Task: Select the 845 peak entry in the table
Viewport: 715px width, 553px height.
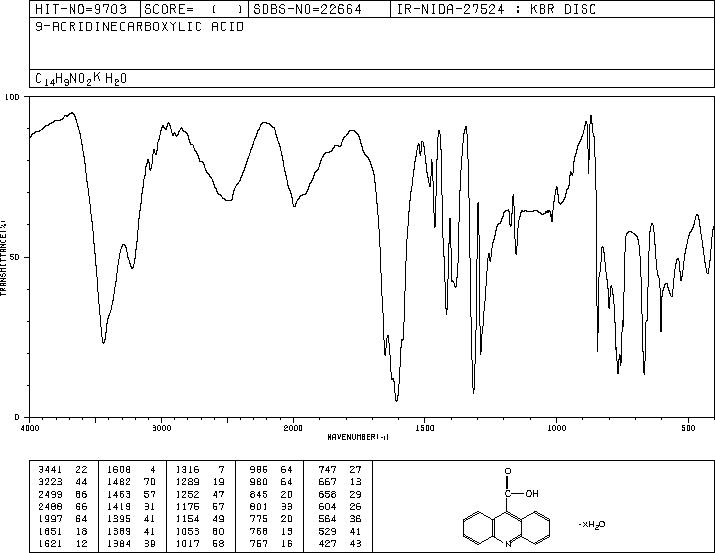Action: click(271, 494)
